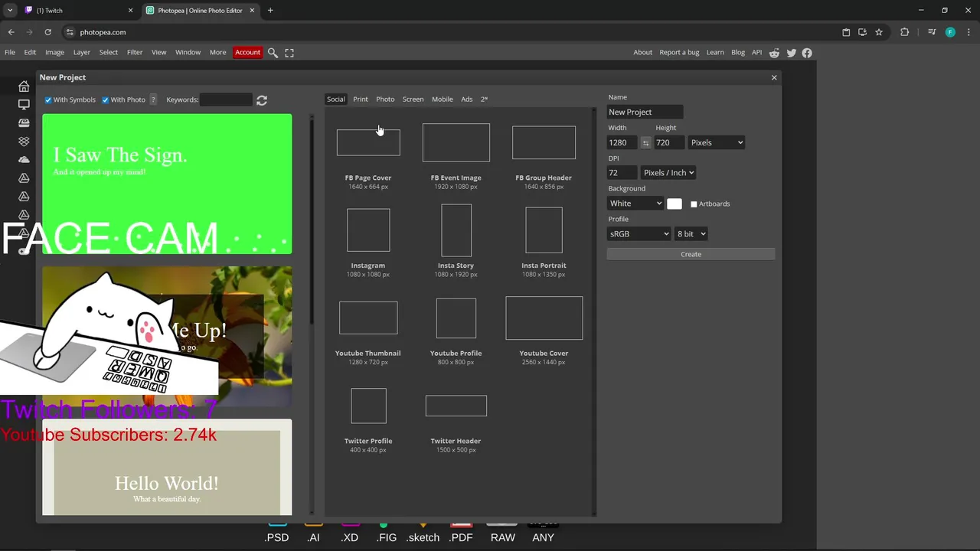Refresh templates with the reload arrows icon
The height and width of the screenshot is (551, 980).
click(262, 100)
